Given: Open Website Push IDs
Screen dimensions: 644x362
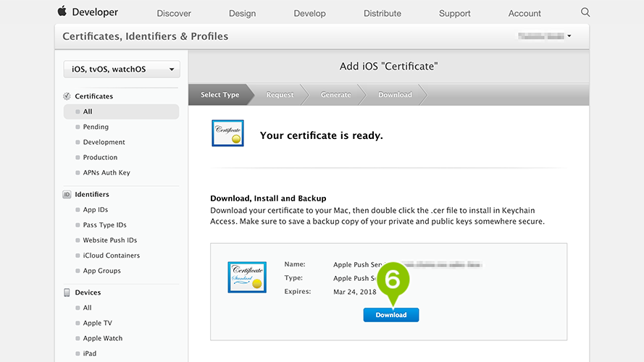Looking at the screenshot, I should pyautogui.click(x=110, y=240).
